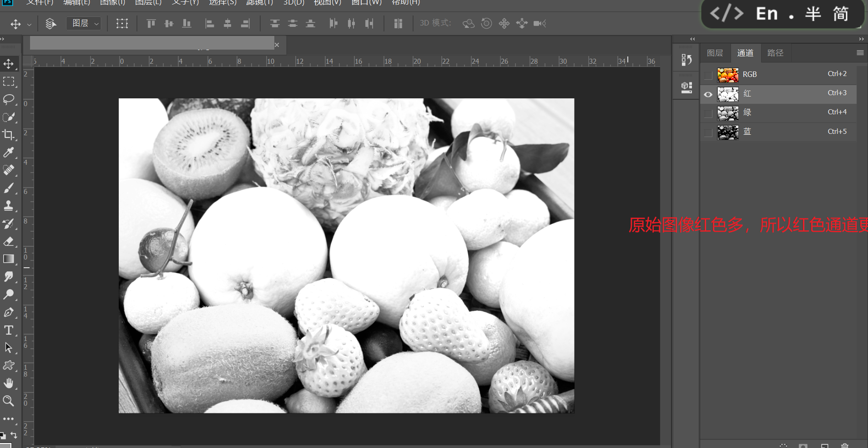Select the Hand tool

(9, 383)
